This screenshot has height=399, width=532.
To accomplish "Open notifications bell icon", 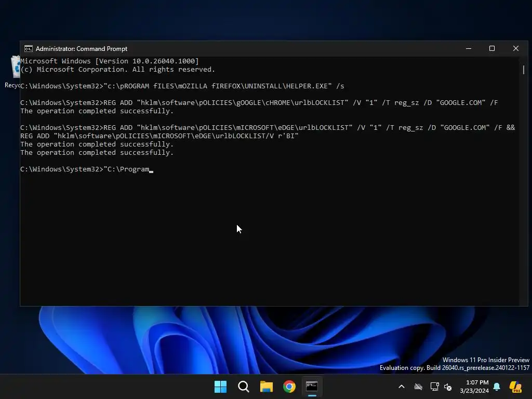I will click(x=497, y=387).
